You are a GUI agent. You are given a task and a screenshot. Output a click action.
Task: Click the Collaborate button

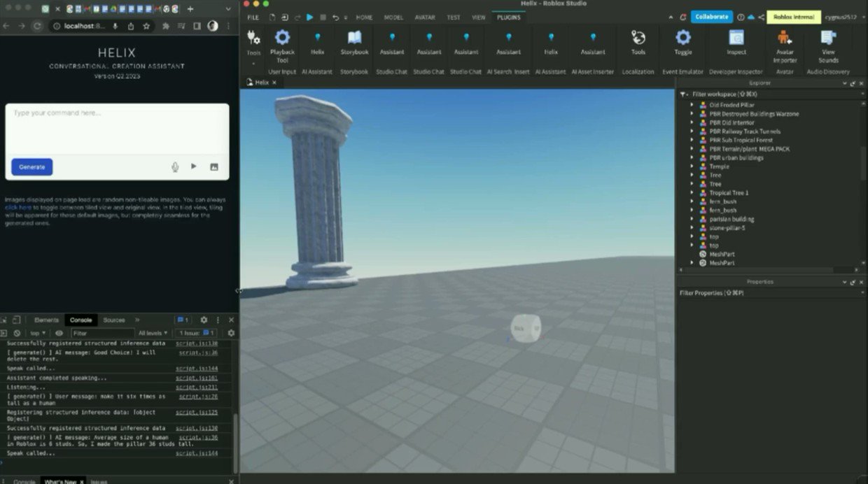(712, 17)
